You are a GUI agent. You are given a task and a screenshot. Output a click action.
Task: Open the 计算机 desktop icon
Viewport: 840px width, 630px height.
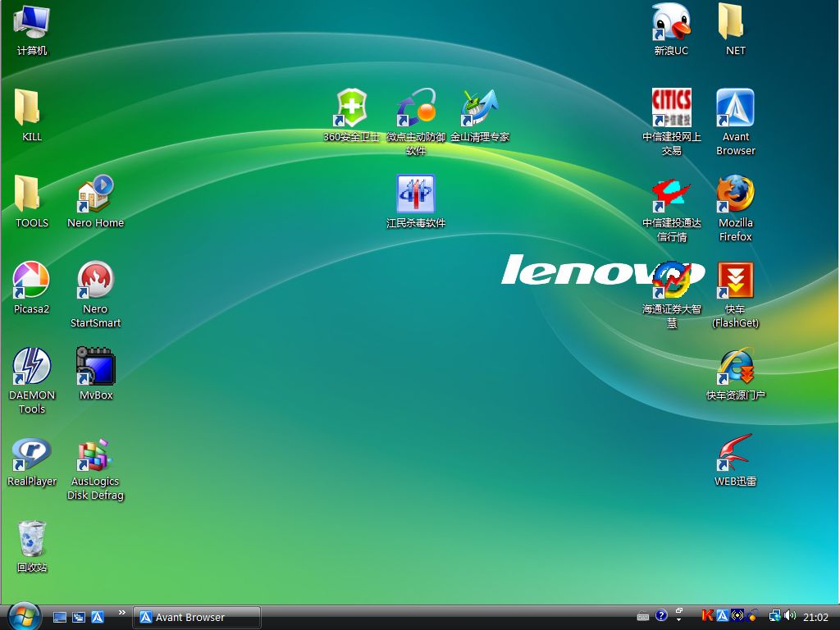coord(32,30)
